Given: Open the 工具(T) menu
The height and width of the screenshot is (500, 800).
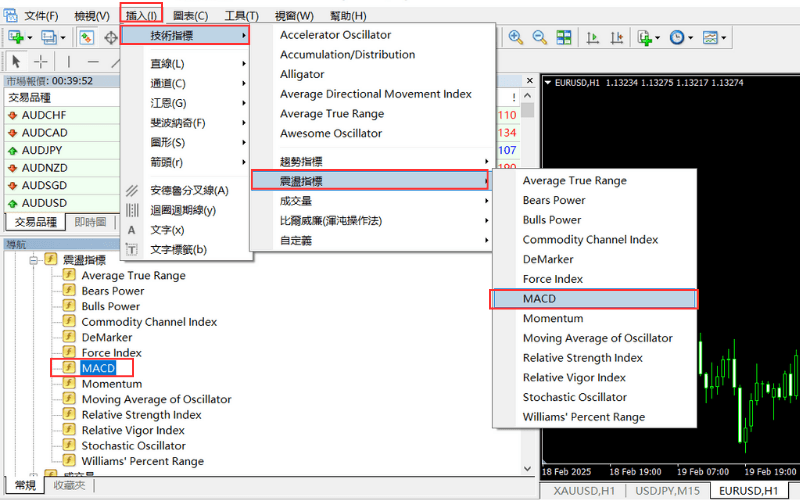Looking at the screenshot, I should [242, 16].
